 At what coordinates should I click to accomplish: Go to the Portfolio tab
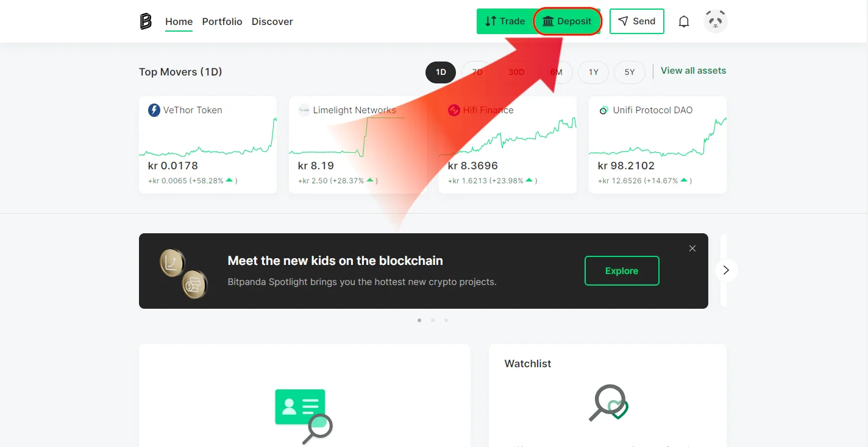(x=222, y=21)
